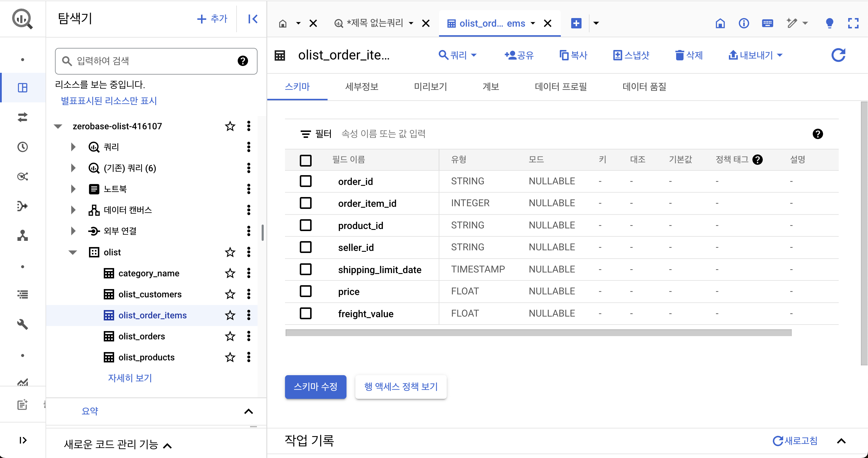
Task: Toggle the price field checkbox
Action: (x=305, y=291)
